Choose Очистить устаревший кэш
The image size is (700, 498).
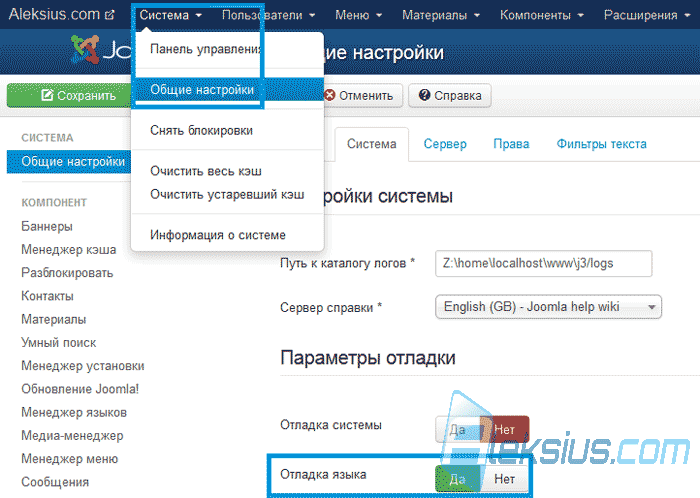click(227, 195)
